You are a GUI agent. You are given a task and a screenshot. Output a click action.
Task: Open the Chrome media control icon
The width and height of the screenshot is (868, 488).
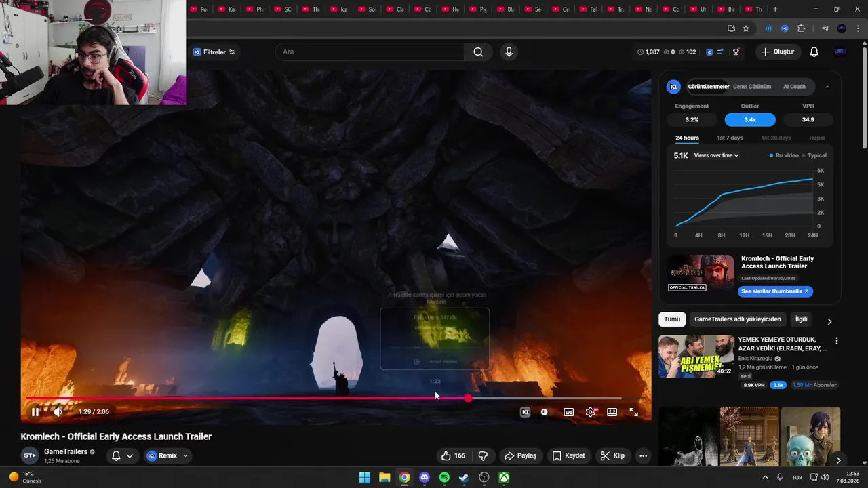point(825,28)
